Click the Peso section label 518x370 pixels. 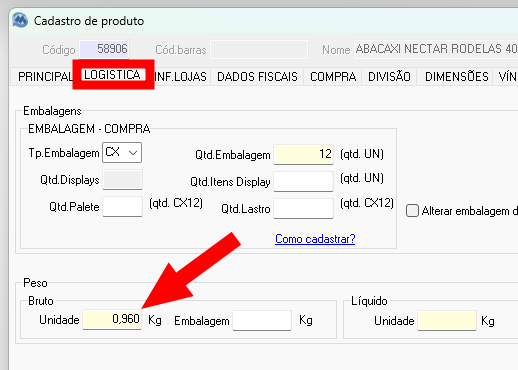click(35, 283)
